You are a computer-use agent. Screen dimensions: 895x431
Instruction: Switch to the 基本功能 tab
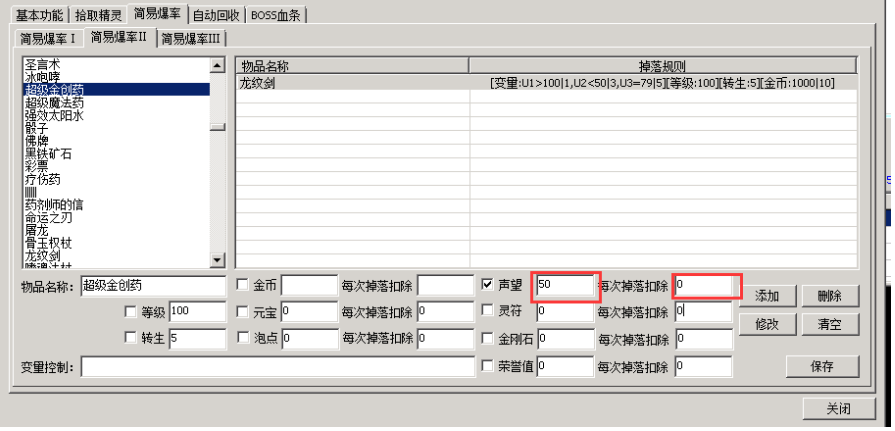tap(39, 15)
